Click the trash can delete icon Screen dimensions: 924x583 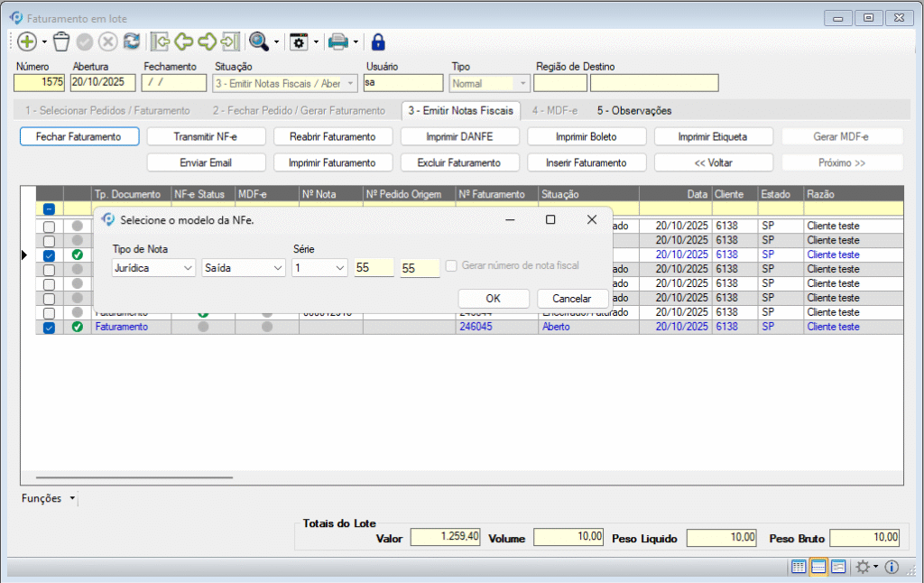point(61,42)
